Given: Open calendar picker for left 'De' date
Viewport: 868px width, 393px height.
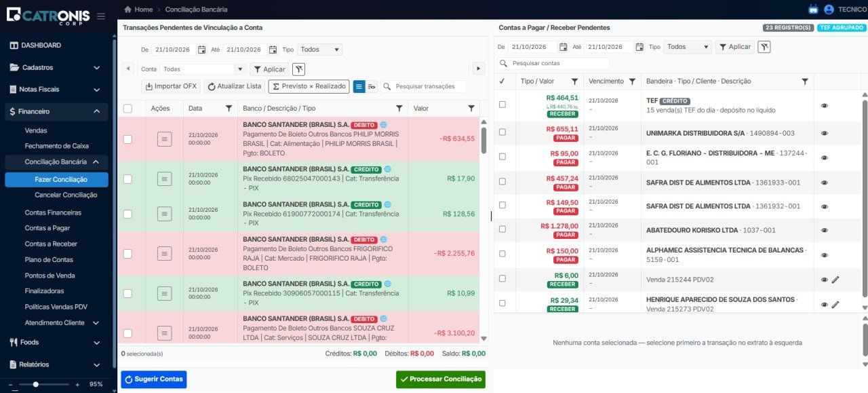Looking at the screenshot, I should pyautogui.click(x=201, y=50).
